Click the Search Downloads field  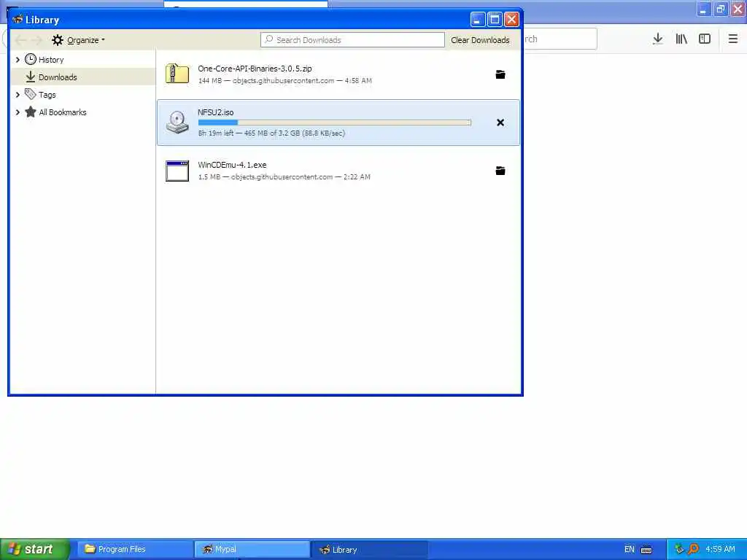pyautogui.click(x=352, y=40)
